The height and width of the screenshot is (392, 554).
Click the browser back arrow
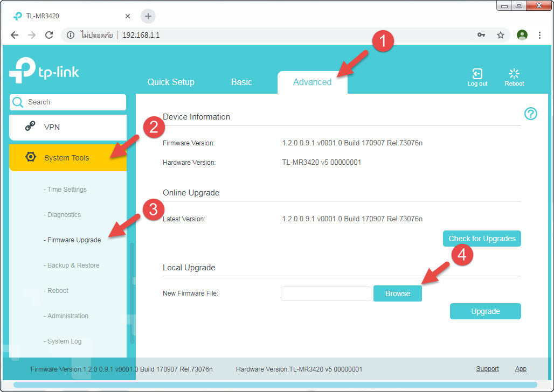(15, 35)
